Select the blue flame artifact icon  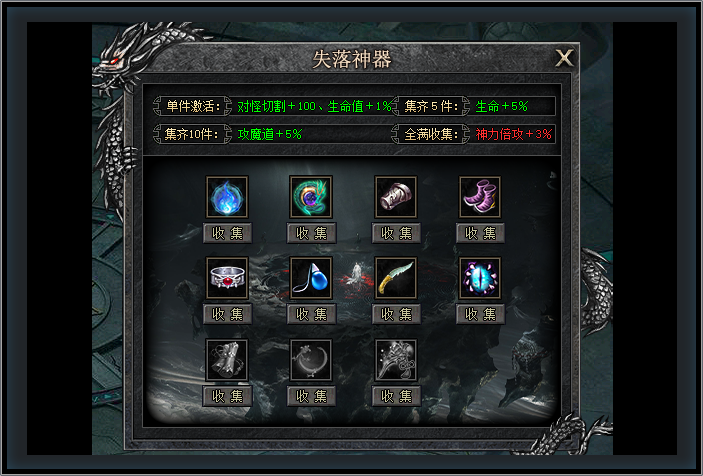click(227, 197)
